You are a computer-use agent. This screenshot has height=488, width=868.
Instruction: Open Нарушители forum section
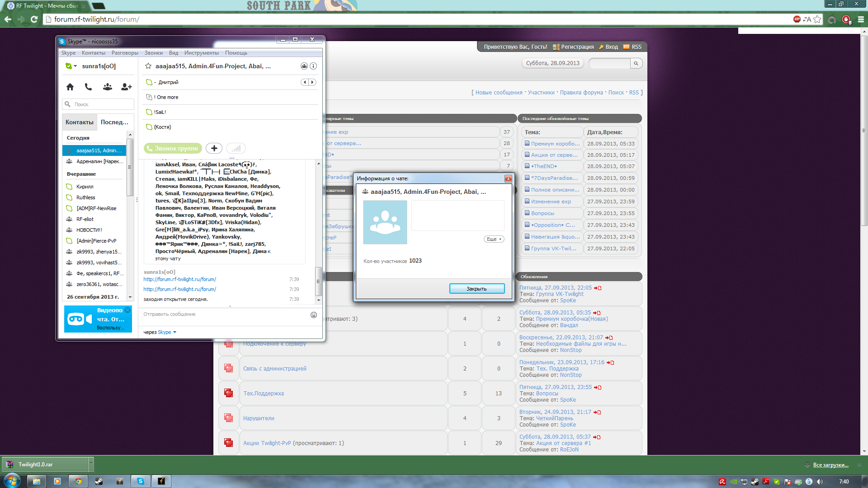point(259,418)
